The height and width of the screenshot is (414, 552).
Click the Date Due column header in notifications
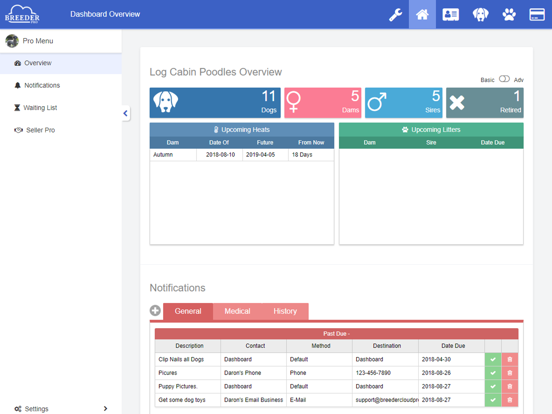click(453, 346)
